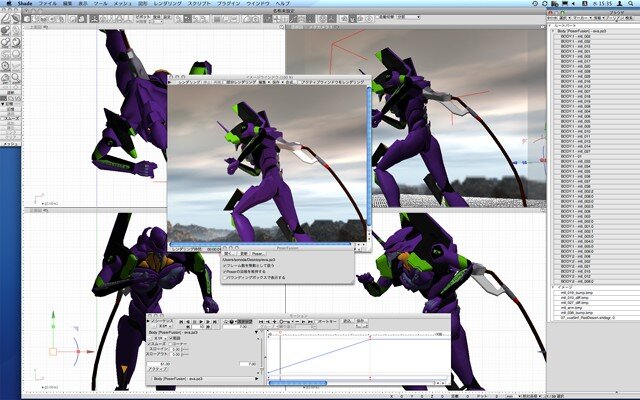Screen dimensions: 640x400
Task: Click the 開く… button in PoserFusion window
Action: click(x=229, y=253)
